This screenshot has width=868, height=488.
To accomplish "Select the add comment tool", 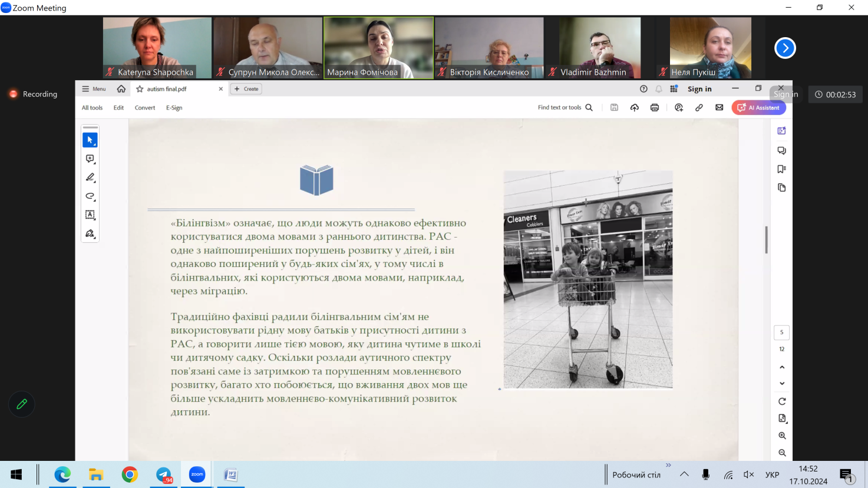I will 90,159.
